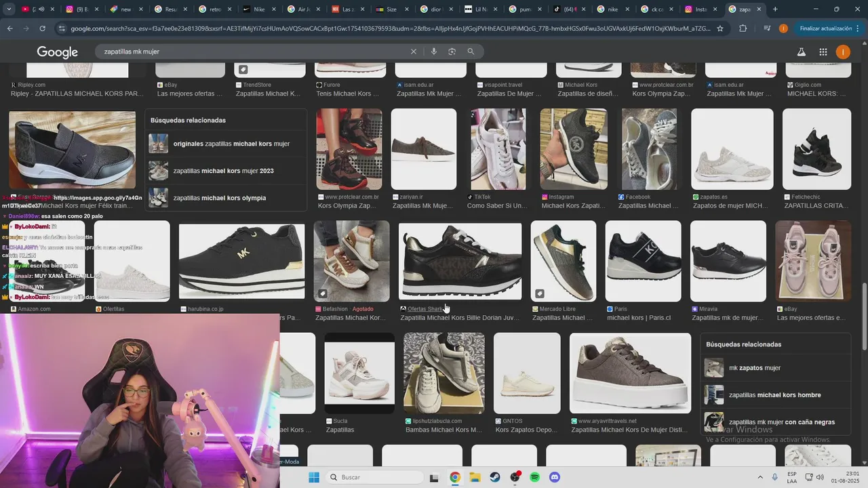Open Discord from taskbar

(555, 477)
